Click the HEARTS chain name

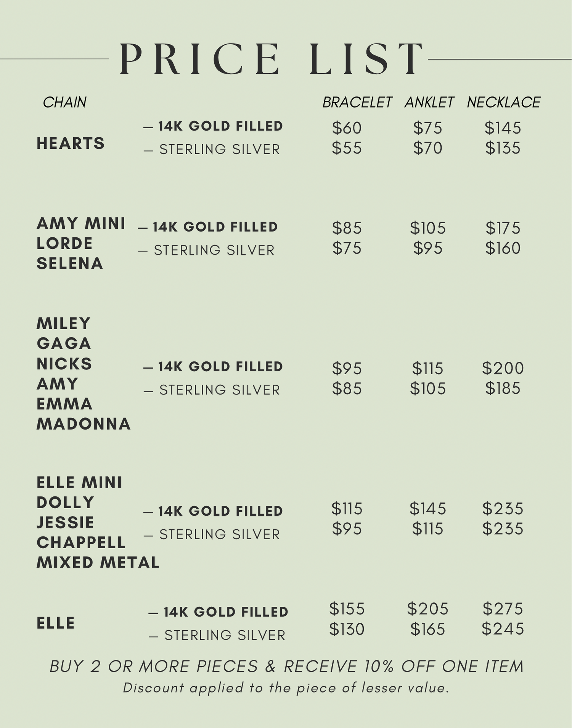pyautogui.click(x=71, y=143)
